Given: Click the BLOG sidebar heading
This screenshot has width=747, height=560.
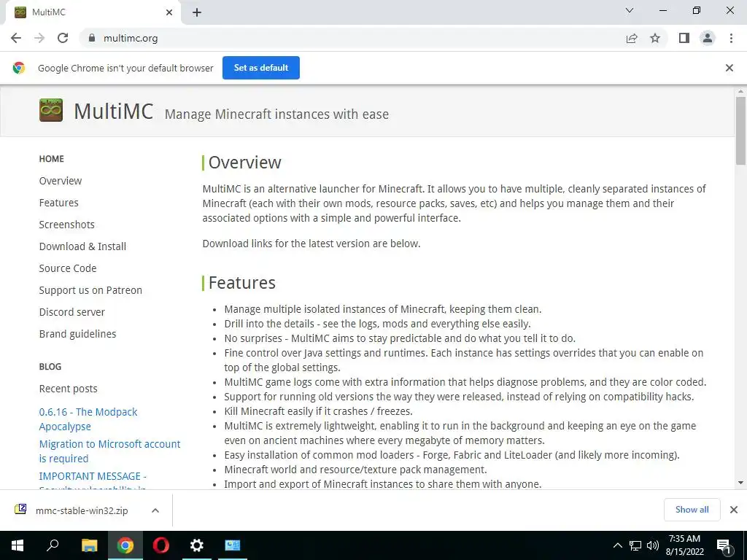Looking at the screenshot, I should (50, 367).
